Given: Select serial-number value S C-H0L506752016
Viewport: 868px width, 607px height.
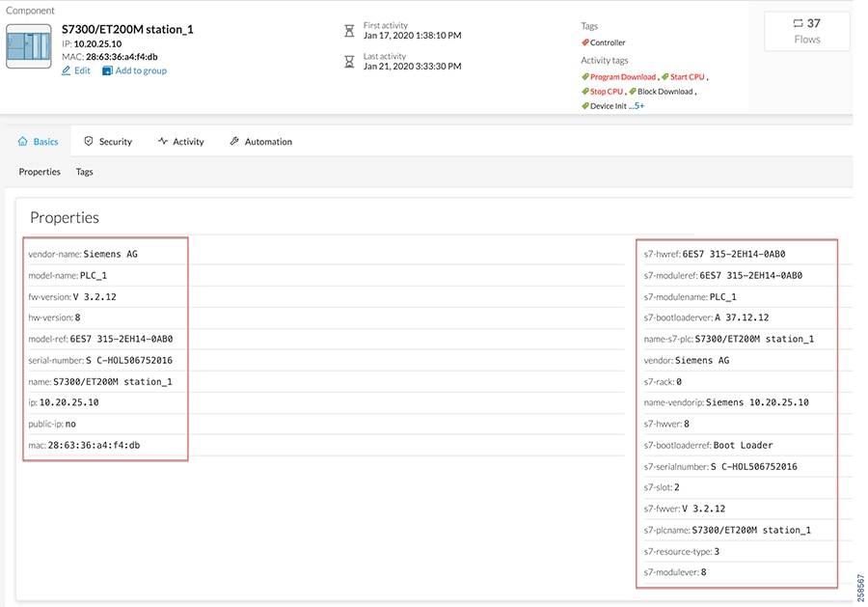Looking at the screenshot, I should 129,360.
